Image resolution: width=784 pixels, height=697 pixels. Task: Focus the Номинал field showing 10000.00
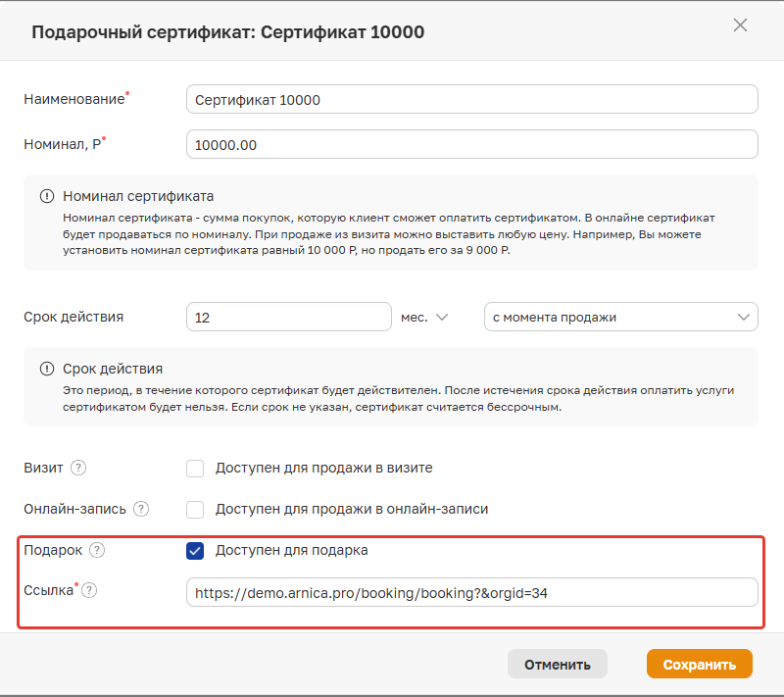tap(471, 144)
